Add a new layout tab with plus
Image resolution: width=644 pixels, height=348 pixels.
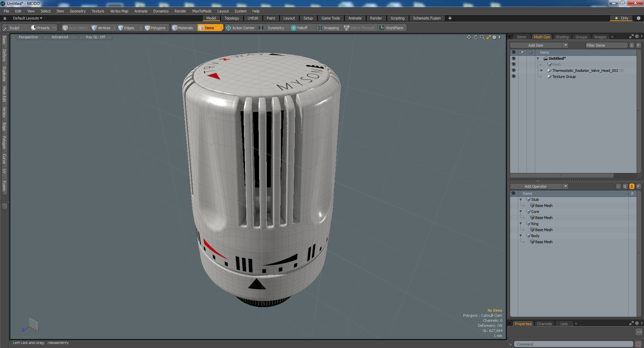tap(450, 18)
